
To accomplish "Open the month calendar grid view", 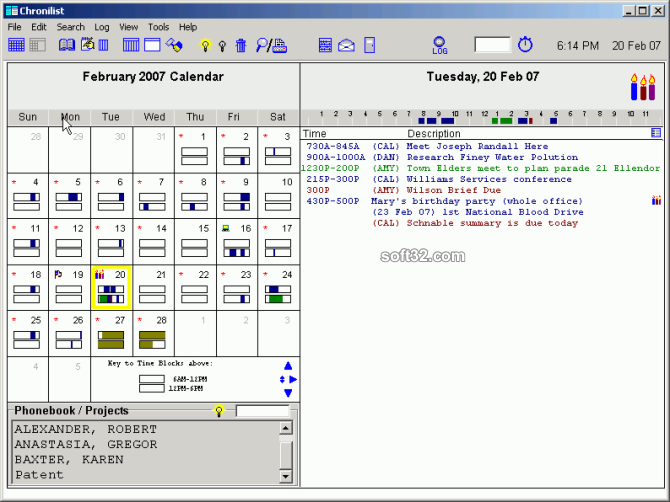I will tap(16, 45).
